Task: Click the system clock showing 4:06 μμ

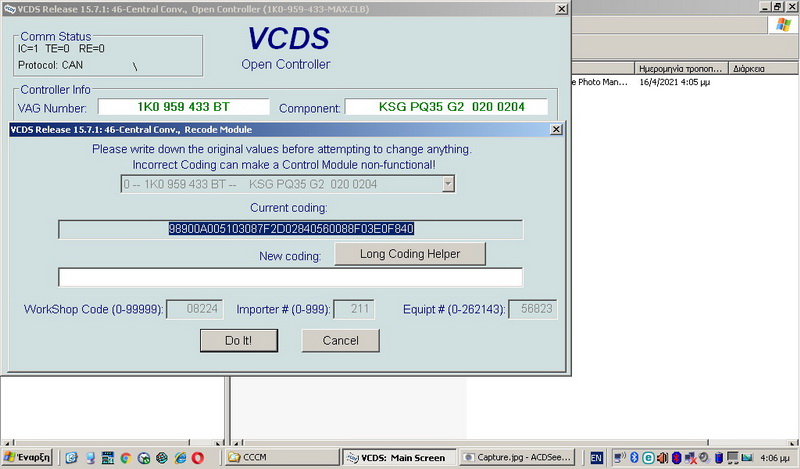Action: point(774,458)
